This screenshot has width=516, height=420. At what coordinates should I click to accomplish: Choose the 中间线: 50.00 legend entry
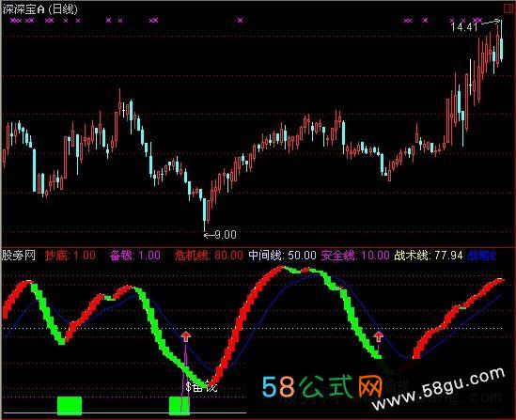(x=282, y=256)
